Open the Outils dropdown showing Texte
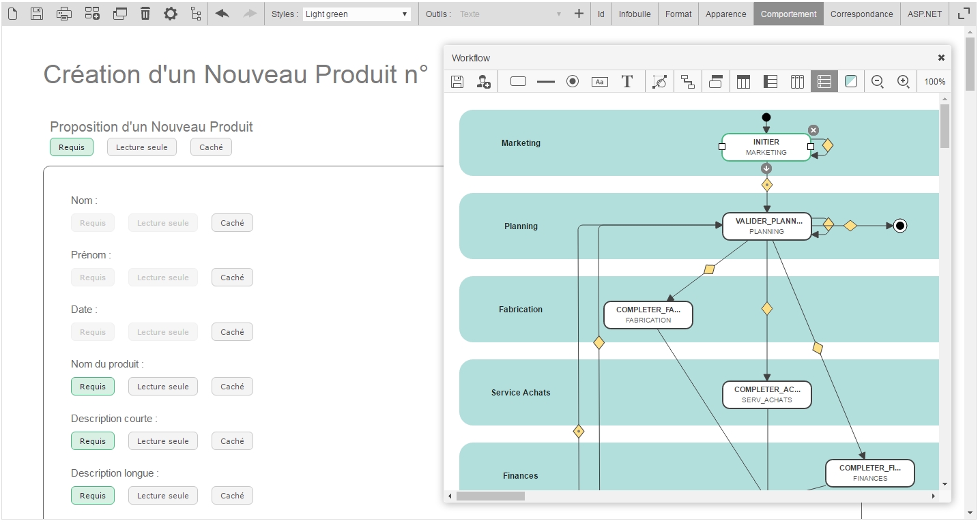Viewport: 980px width, 523px height. pyautogui.click(x=510, y=14)
